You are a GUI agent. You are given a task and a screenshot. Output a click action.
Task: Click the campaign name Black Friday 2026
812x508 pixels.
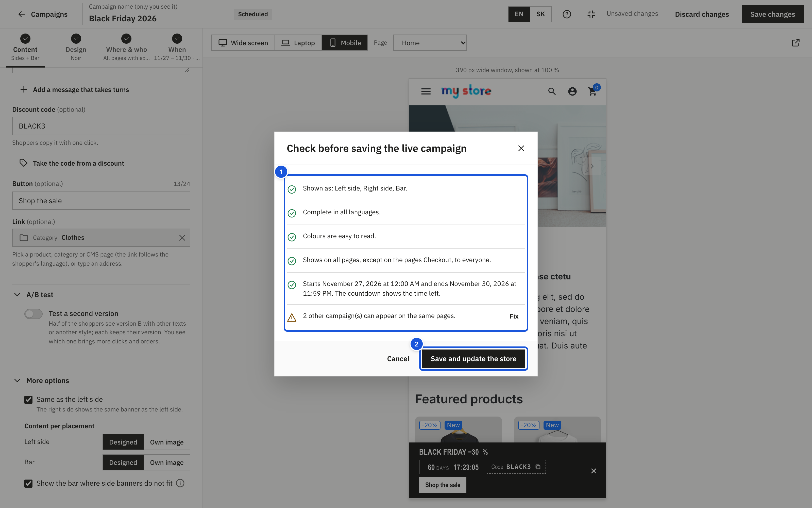pos(123,19)
